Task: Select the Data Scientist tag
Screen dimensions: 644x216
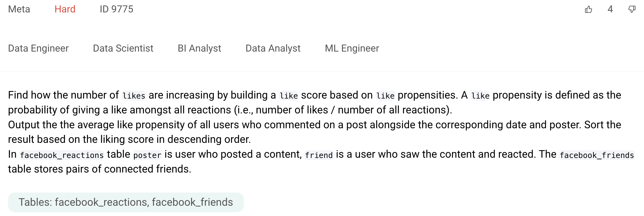Action: [123, 48]
